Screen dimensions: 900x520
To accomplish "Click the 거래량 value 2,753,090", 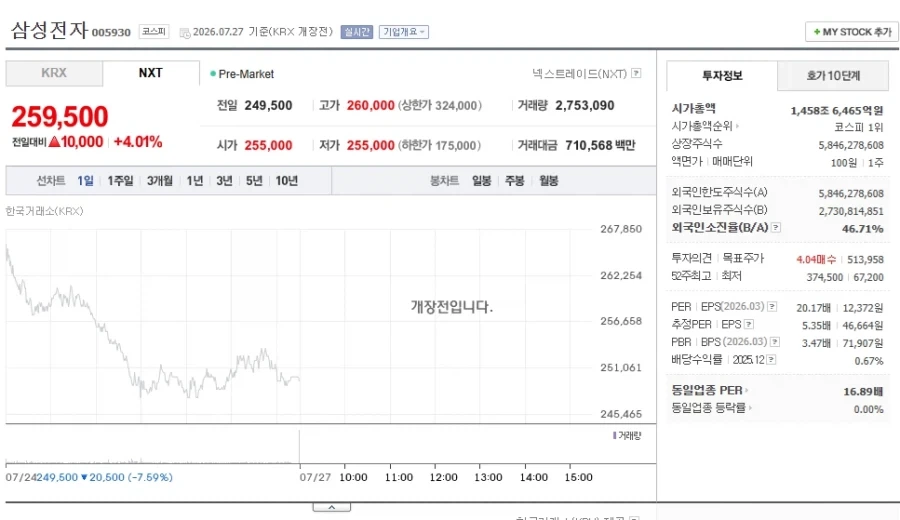I will 584,106.
